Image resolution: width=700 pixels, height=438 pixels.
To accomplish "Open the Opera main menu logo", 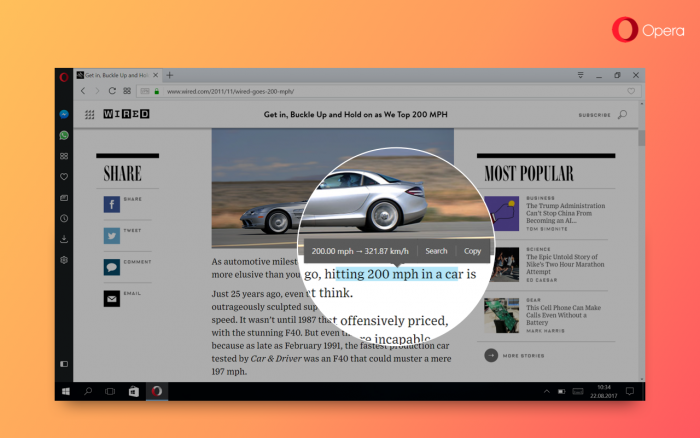I will (63, 76).
